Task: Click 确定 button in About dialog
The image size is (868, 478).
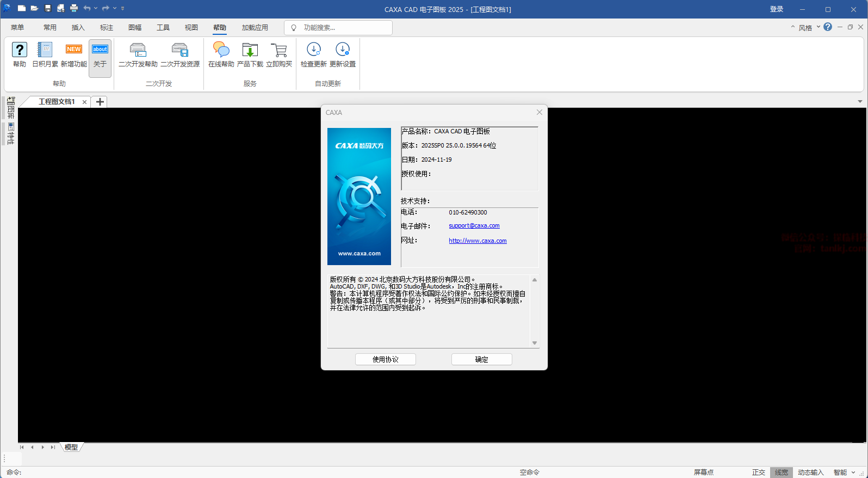Action: click(x=481, y=359)
